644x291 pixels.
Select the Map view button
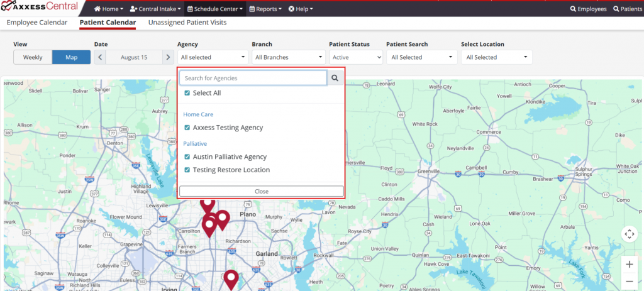(72, 57)
